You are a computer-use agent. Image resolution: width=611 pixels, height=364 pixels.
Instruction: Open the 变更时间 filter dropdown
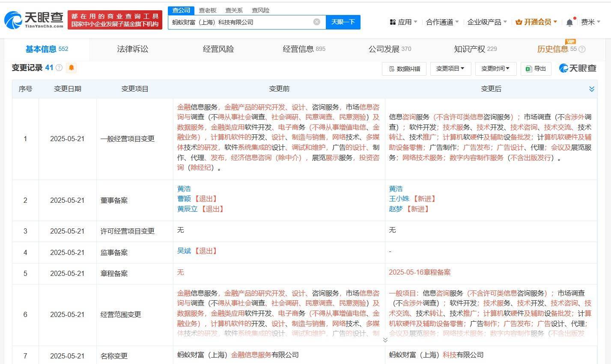point(495,68)
